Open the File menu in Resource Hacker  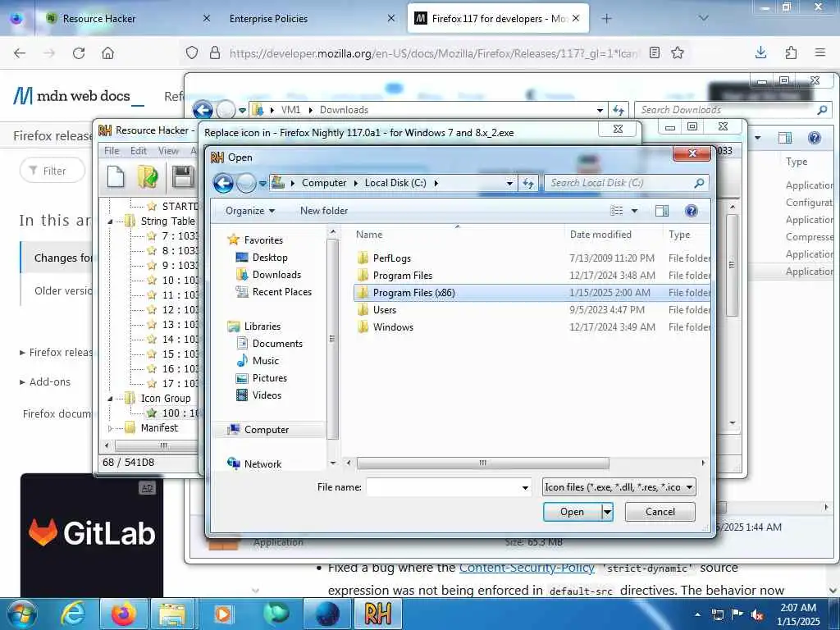pos(112,151)
